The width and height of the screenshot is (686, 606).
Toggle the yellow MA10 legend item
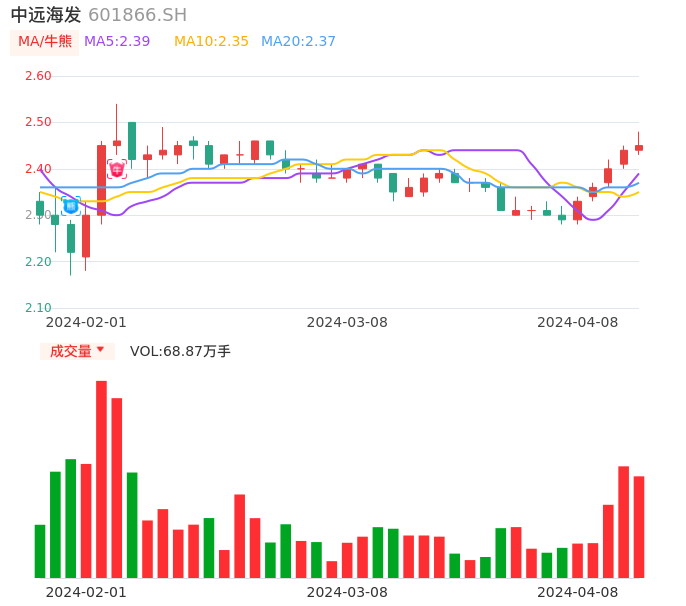(211, 41)
